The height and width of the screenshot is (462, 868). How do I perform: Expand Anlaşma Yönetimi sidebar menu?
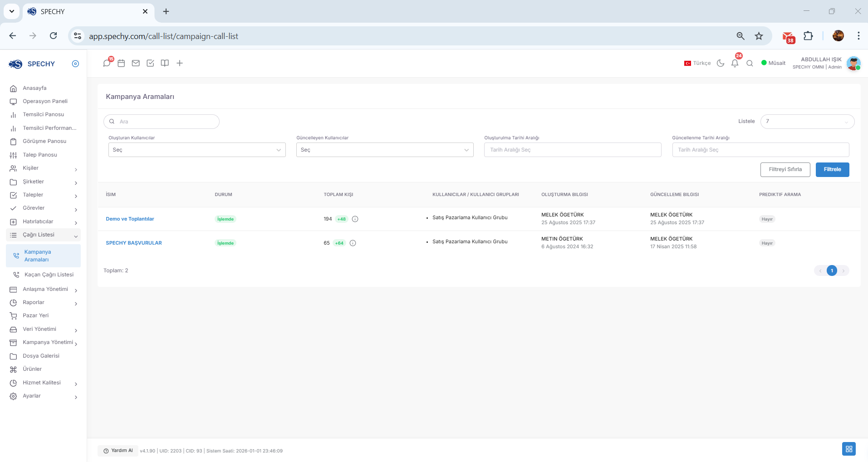(43, 289)
